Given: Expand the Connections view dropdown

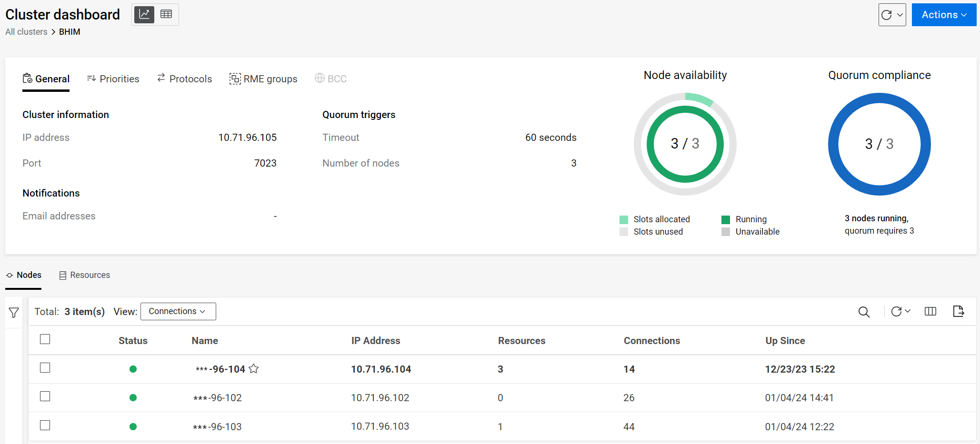Looking at the screenshot, I should coord(178,311).
